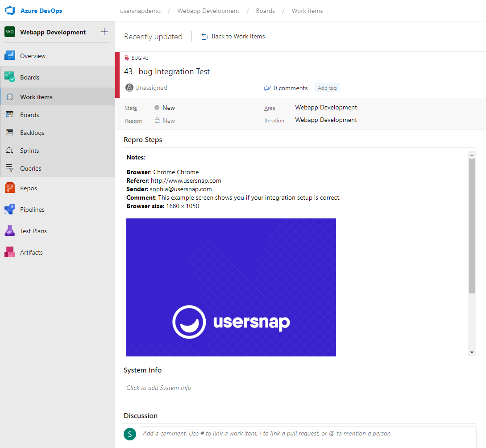Click the Boards grid icon under Work items
Screen dimensions: 486x448
(x=10, y=114)
